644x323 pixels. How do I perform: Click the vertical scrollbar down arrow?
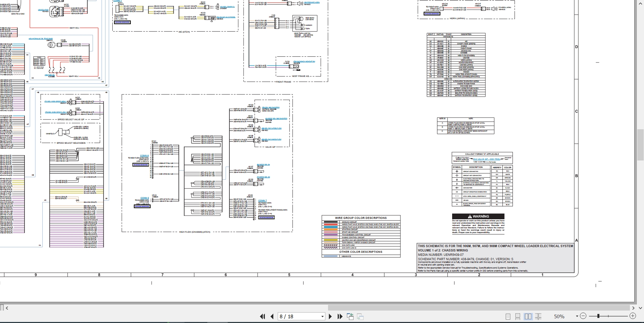coord(640,308)
